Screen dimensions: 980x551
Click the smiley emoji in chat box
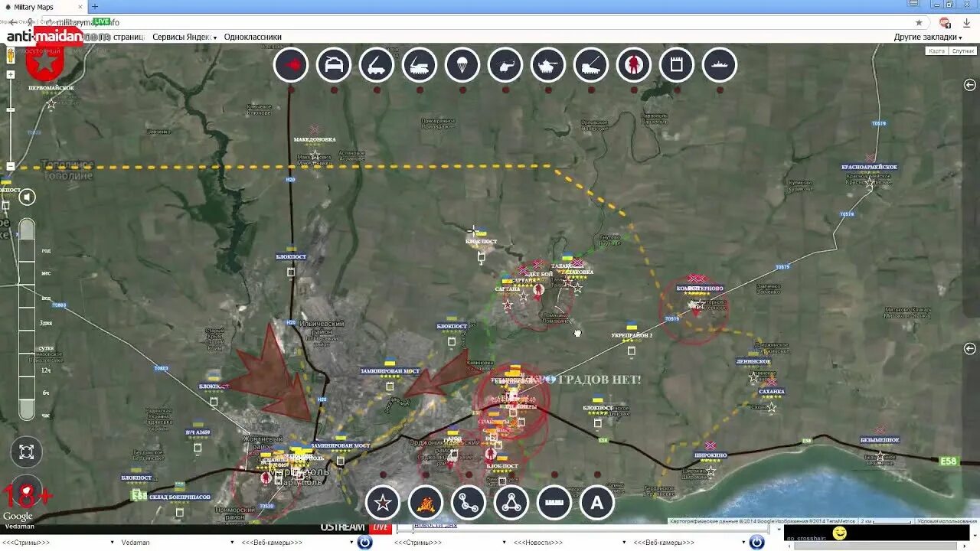coord(840,533)
